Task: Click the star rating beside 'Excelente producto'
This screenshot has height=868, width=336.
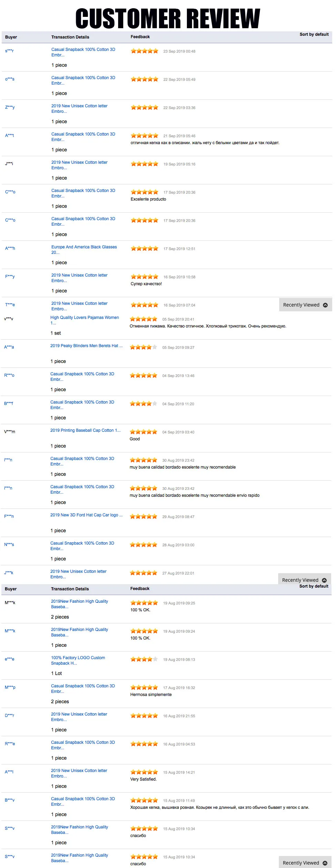Action: (x=144, y=192)
